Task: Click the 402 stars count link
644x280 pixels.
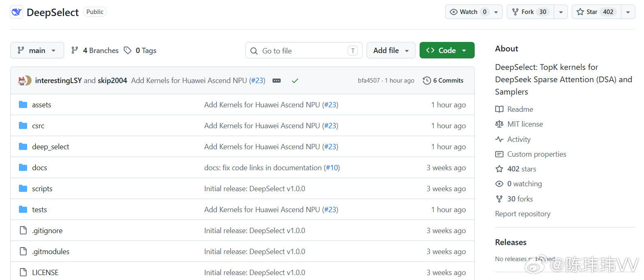Action: pos(522,169)
